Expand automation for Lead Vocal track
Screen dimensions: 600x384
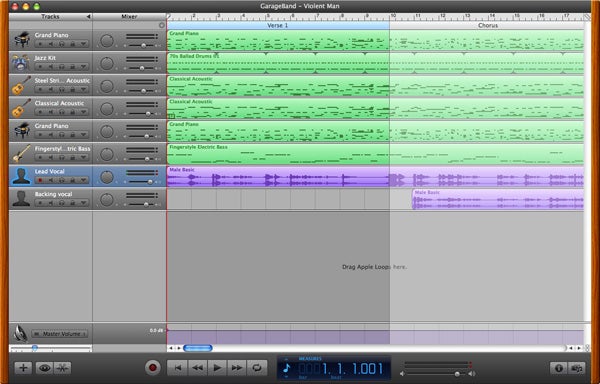click(x=83, y=180)
